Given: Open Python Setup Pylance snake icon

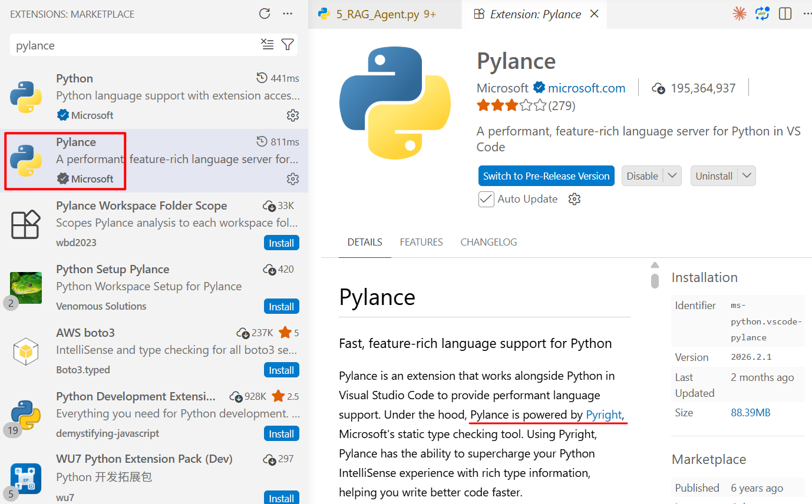Looking at the screenshot, I should click(x=26, y=287).
